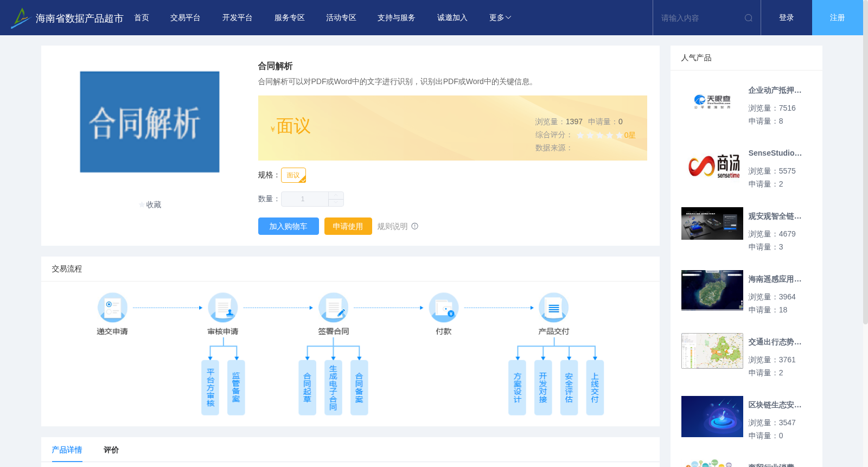The width and height of the screenshot is (868, 467).
Task: Decrease quantity with the down arrow
Action: pos(336,203)
